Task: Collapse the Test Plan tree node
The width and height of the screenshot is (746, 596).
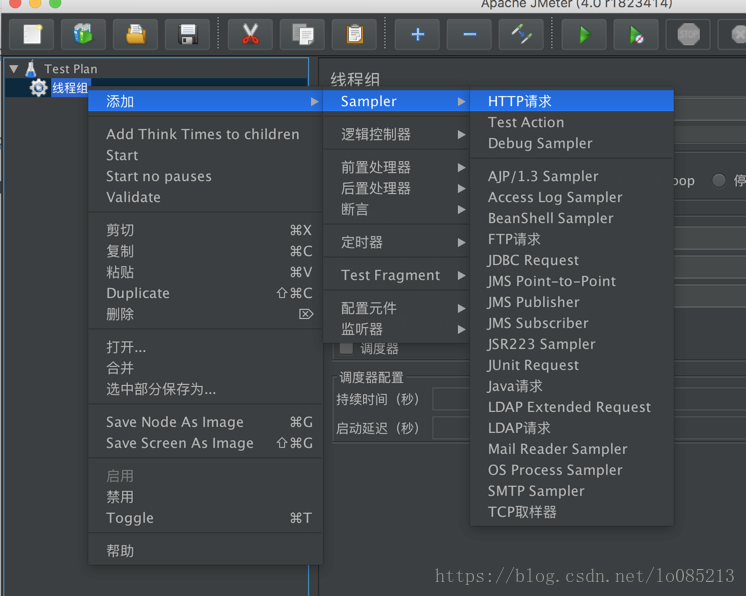Action: click(x=14, y=69)
